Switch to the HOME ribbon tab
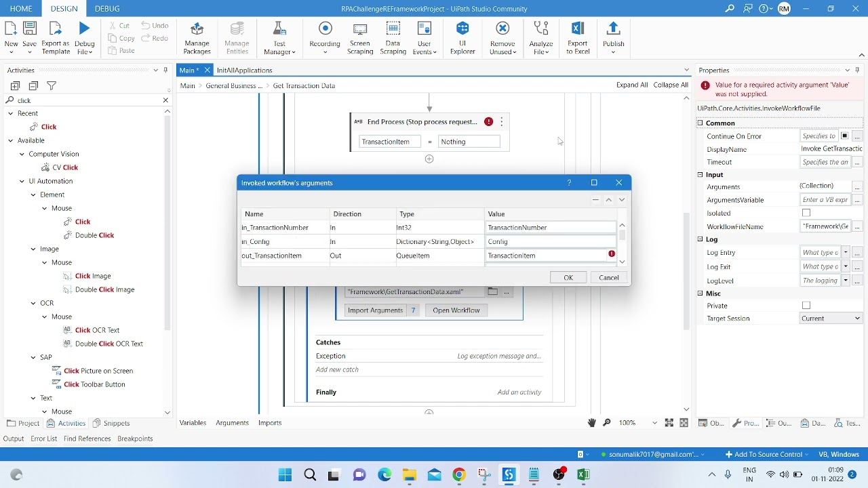Screen dimensions: 868x488 pyautogui.click(x=21, y=9)
